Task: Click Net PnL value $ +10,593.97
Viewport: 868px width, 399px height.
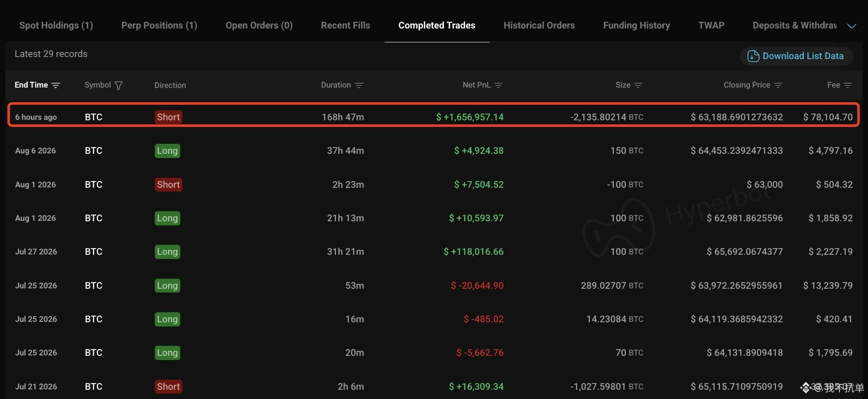Action: pyautogui.click(x=476, y=218)
